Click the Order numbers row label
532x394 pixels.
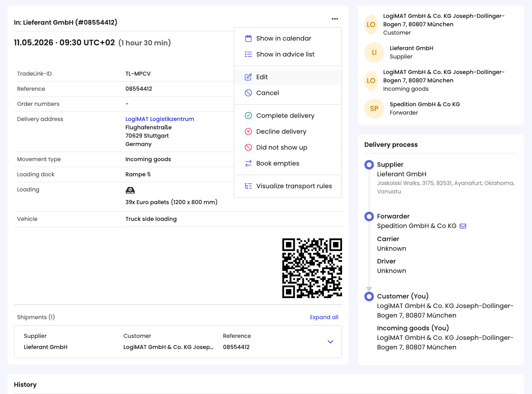38,104
